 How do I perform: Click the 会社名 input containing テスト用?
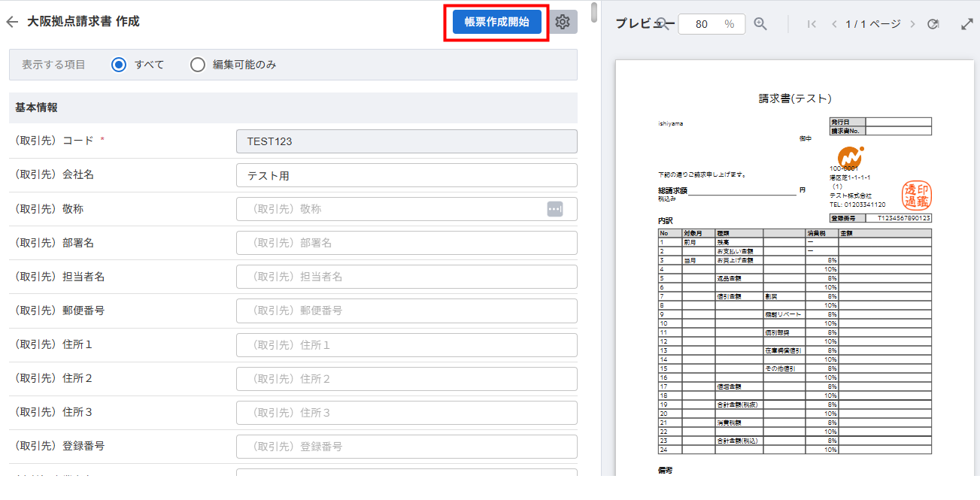[x=406, y=175]
